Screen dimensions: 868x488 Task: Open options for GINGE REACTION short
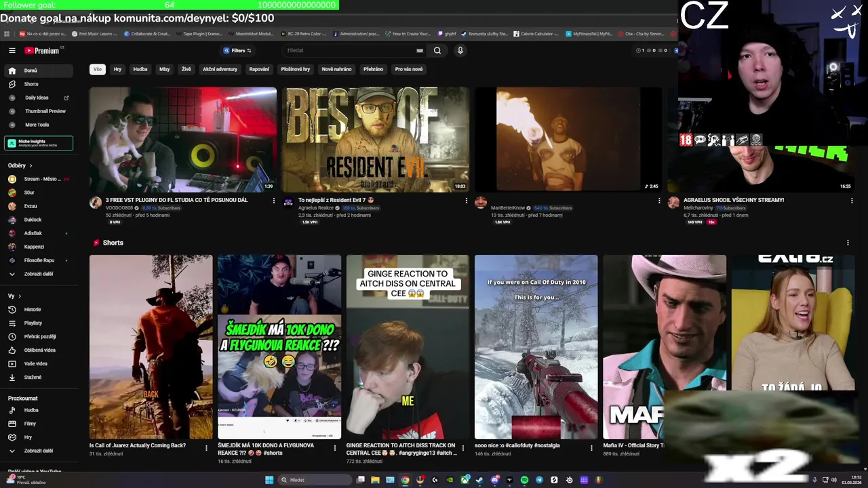pos(463,447)
